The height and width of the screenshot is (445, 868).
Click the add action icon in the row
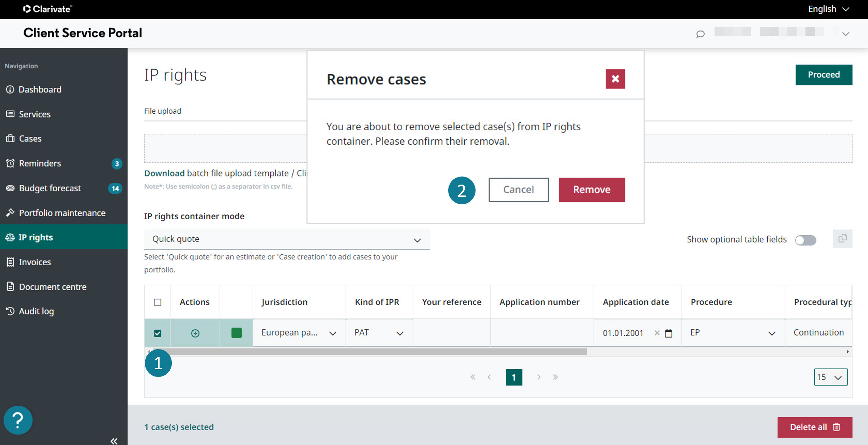195,333
